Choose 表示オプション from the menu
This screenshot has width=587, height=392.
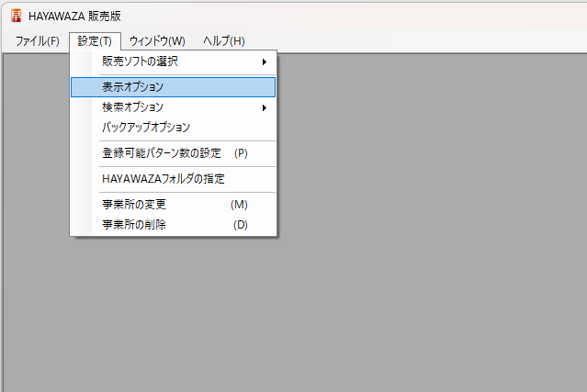[x=133, y=87]
